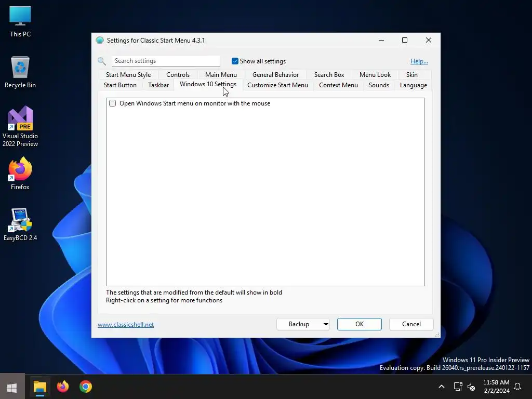Focus the Search settings field
The height and width of the screenshot is (399, 532).
click(x=166, y=61)
